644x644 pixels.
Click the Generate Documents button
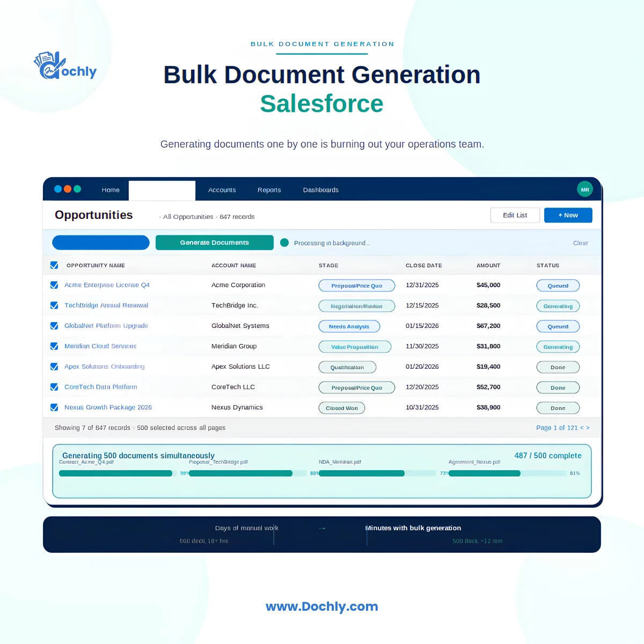tap(215, 243)
